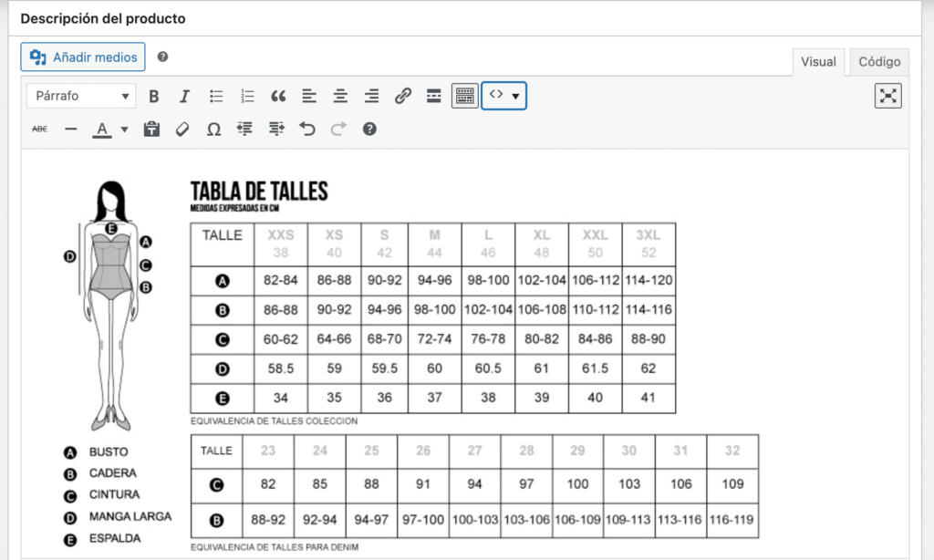Insert a special character
The width and height of the screenshot is (934, 560).
tap(213, 129)
